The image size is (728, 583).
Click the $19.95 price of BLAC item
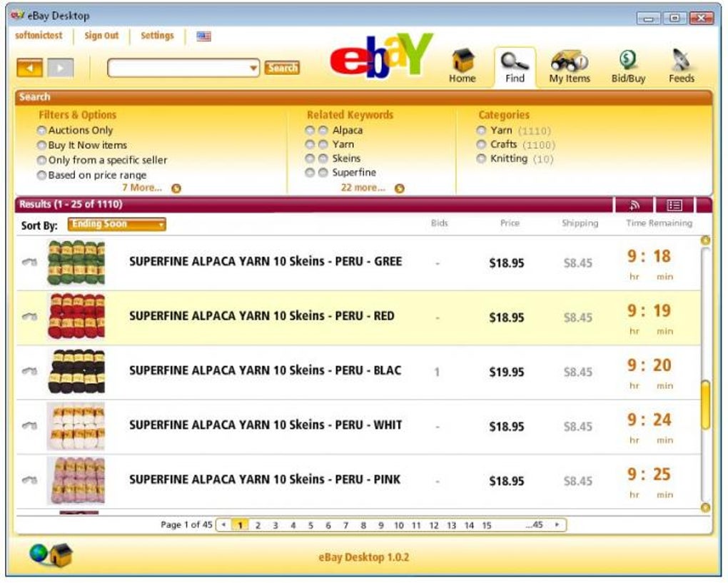pyautogui.click(x=506, y=372)
